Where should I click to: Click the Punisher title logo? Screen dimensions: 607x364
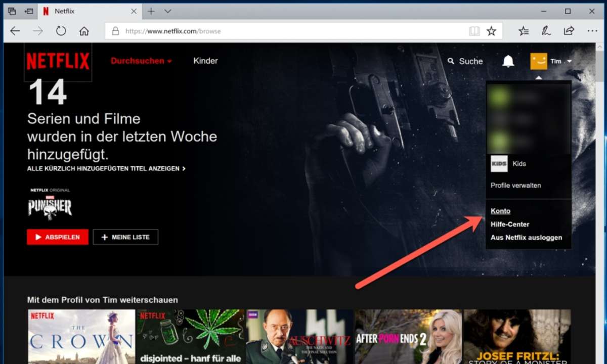coord(50,207)
